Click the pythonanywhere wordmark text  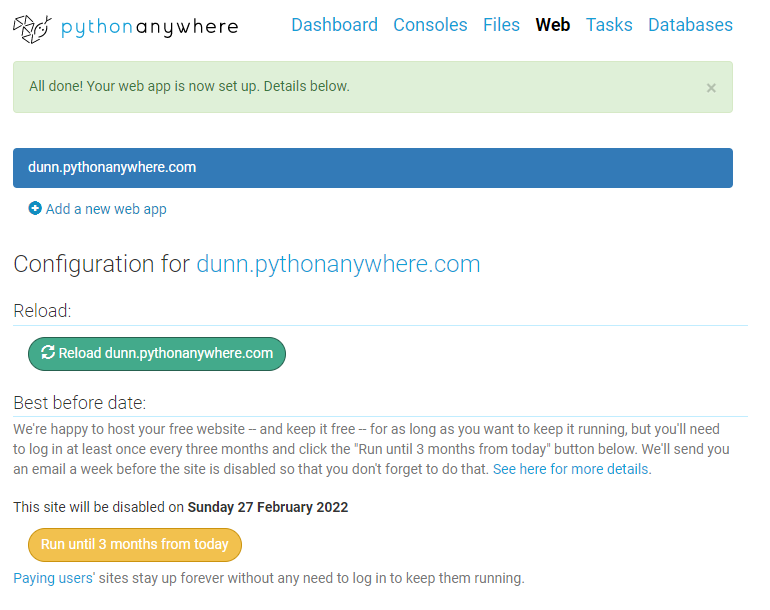150,28
